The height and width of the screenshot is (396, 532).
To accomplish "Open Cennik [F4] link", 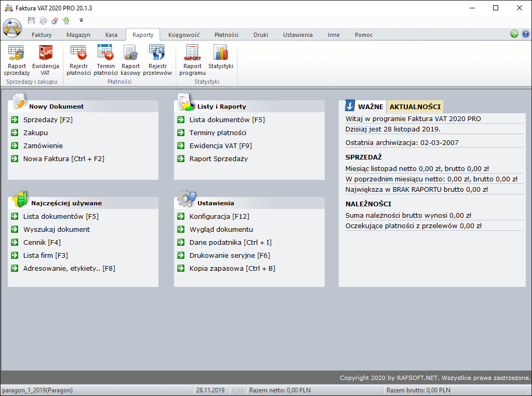I will tap(42, 242).
